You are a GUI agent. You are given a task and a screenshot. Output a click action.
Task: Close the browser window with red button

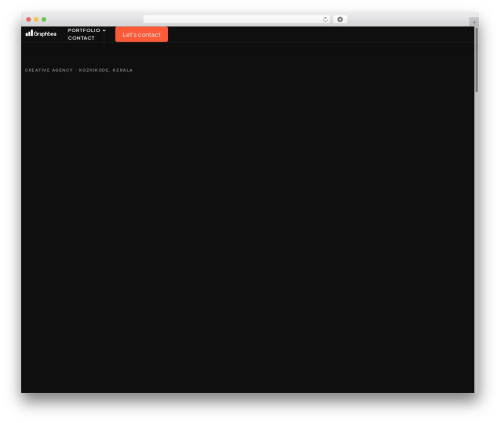[29, 19]
